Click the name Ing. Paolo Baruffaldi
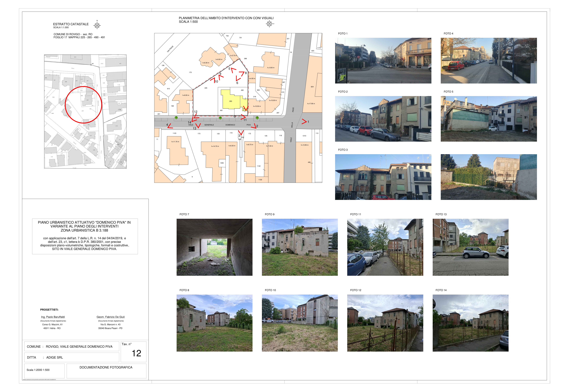569x392 pixels. 53,317
